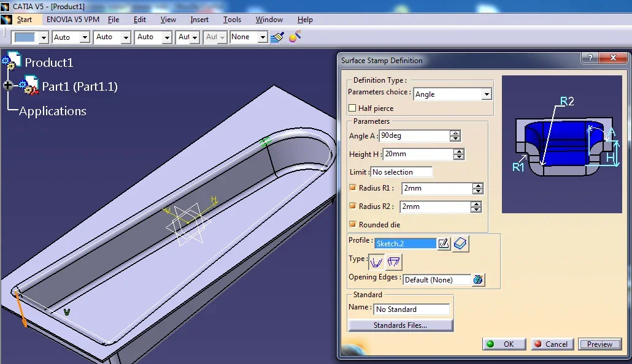Click the CATIA V5 title bar icon
The height and width of the screenshot is (364, 632).
pos(5,7)
